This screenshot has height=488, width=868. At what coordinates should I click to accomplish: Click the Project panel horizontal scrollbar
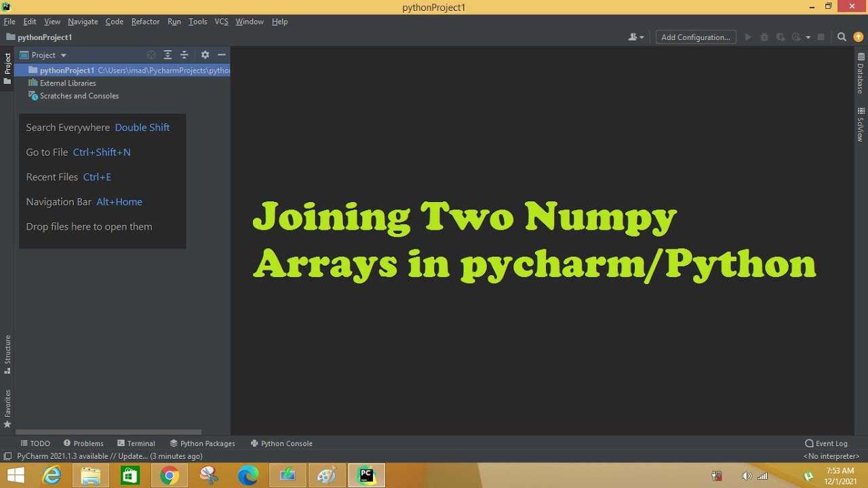tap(108, 431)
